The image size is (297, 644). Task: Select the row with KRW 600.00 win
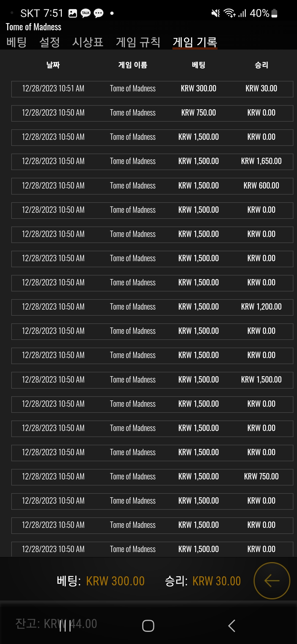[152, 186]
